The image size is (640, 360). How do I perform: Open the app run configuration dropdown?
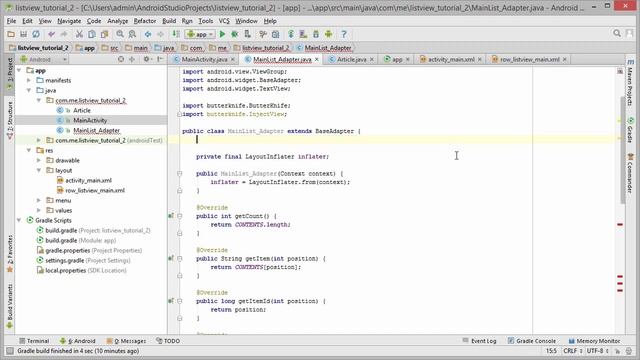click(x=200, y=34)
